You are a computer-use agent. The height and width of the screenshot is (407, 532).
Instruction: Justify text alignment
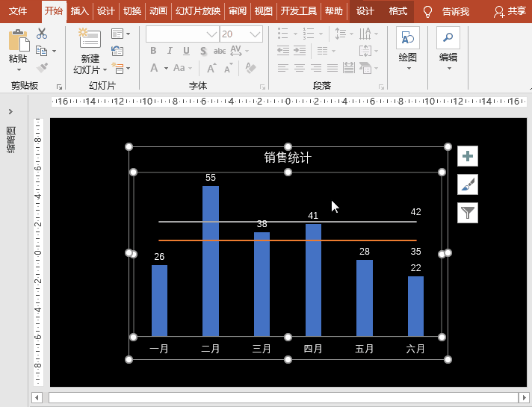[332, 68]
